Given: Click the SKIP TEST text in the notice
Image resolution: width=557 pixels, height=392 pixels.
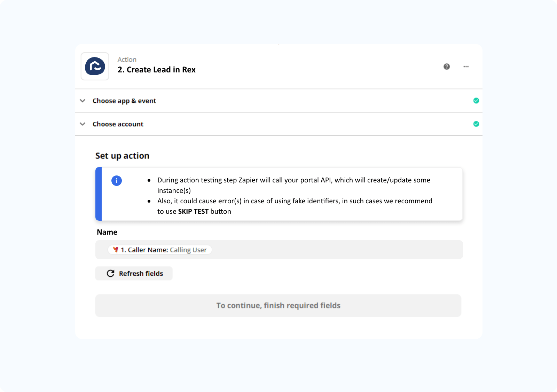Looking at the screenshot, I should [x=193, y=211].
